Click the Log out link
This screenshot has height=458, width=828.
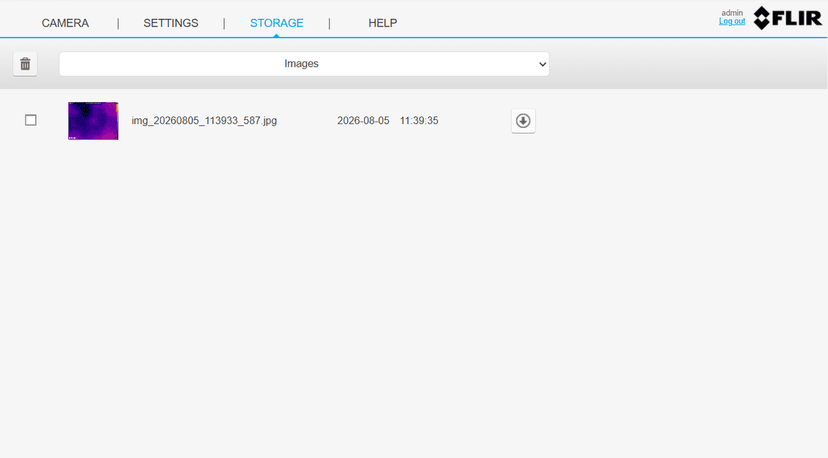click(x=732, y=22)
